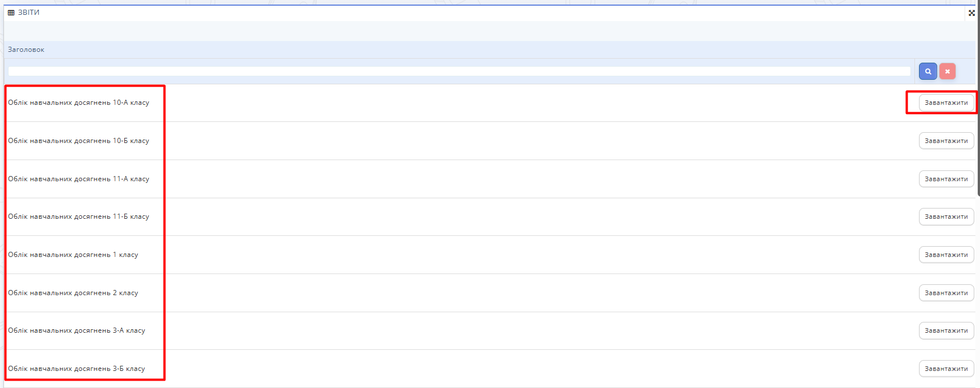Click the blue search magnifier button
Image resolution: width=980 pixels, height=388 pixels.
(x=928, y=71)
